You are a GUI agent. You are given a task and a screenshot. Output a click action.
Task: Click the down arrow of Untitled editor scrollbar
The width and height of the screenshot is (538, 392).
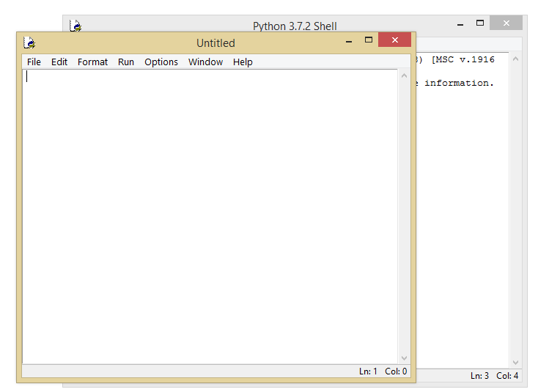(404, 358)
